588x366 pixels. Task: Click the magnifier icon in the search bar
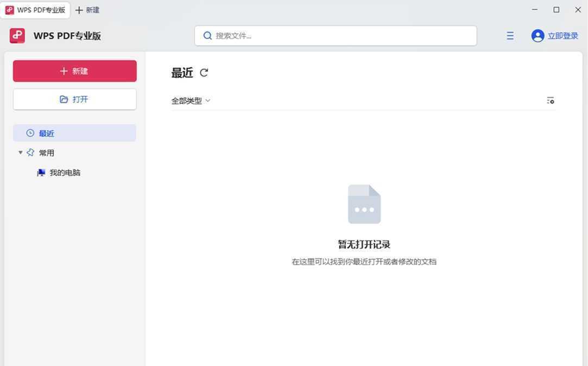(x=207, y=35)
